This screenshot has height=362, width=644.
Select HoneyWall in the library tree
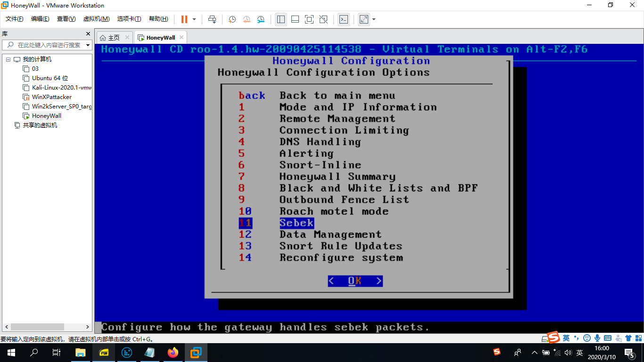pos(46,116)
